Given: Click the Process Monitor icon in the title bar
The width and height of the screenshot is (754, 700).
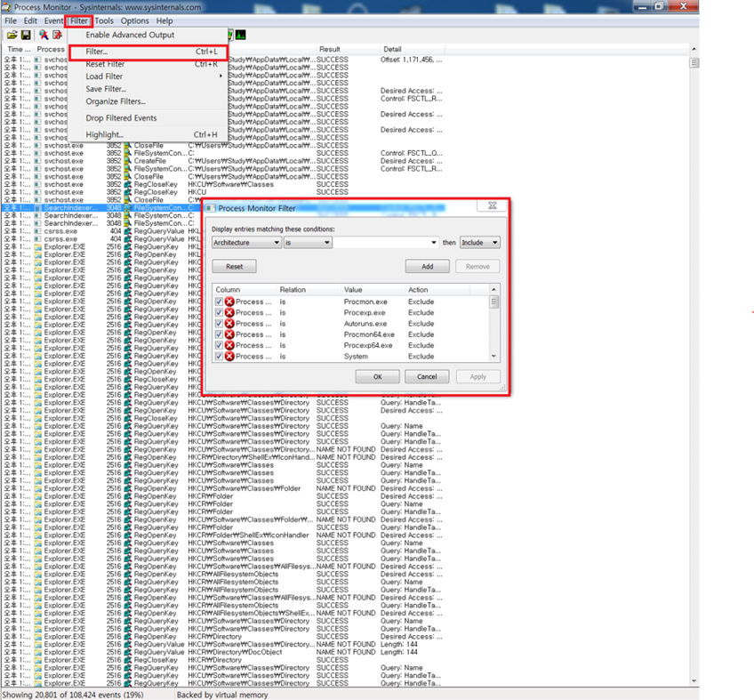Looking at the screenshot, I should point(6,5).
